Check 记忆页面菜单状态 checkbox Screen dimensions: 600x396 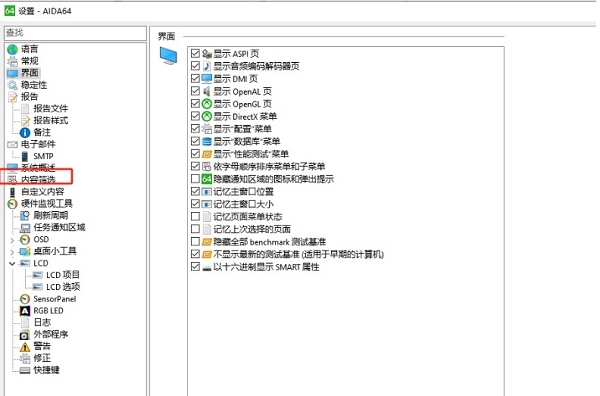pyautogui.click(x=195, y=217)
